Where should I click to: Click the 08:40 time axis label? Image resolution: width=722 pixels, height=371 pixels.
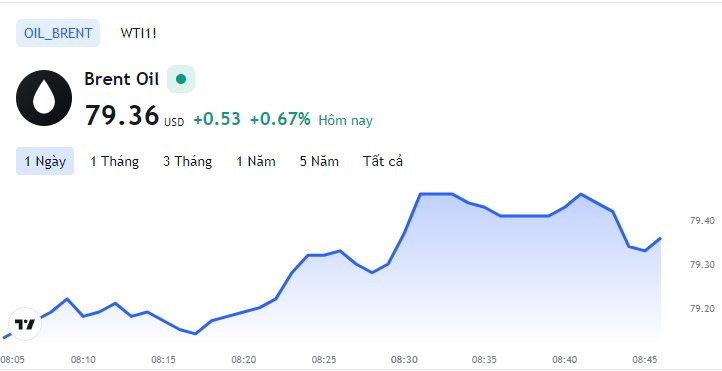click(565, 359)
